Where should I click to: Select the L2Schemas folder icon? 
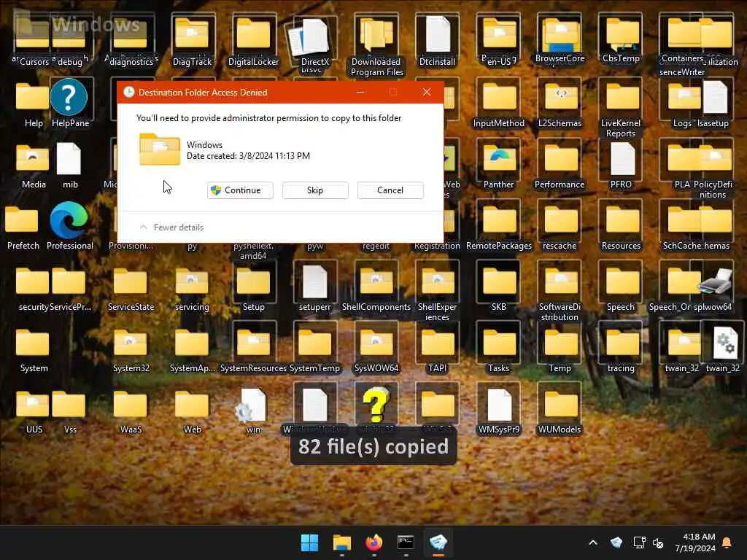tap(560, 97)
